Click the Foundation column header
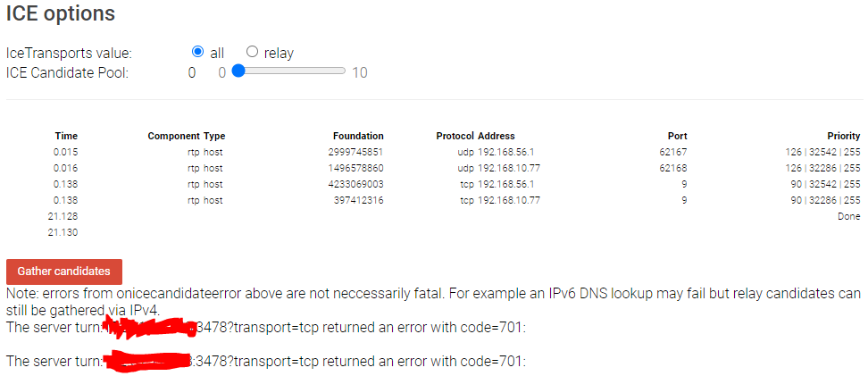Viewport: 868px width, 376px height. pyautogui.click(x=358, y=136)
